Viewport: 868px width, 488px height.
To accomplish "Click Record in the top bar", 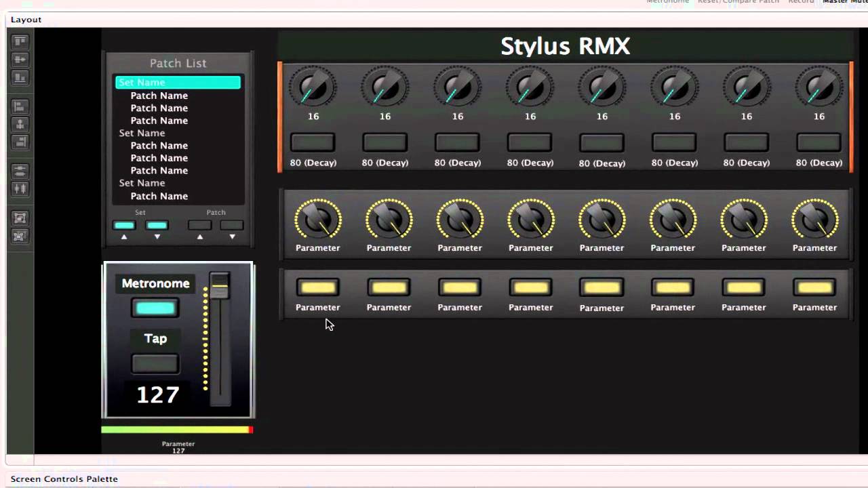I will [x=801, y=2].
